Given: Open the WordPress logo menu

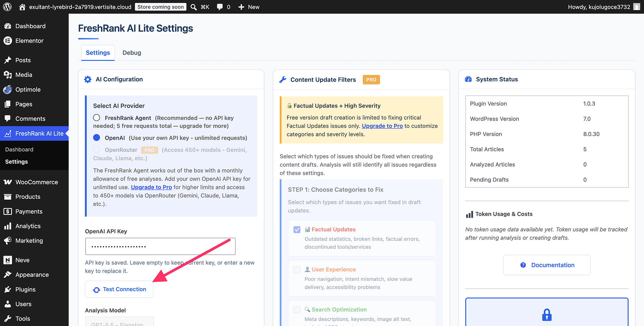Looking at the screenshot, I should pyautogui.click(x=7, y=7).
